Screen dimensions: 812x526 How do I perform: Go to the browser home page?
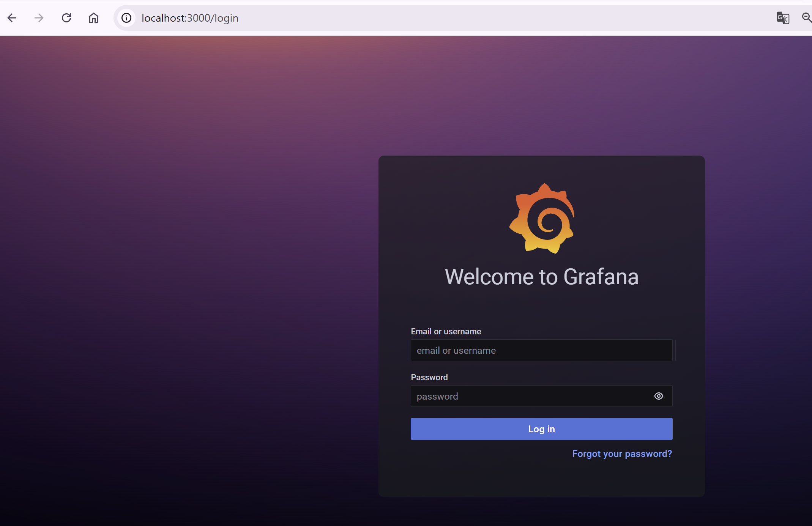[x=94, y=18]
